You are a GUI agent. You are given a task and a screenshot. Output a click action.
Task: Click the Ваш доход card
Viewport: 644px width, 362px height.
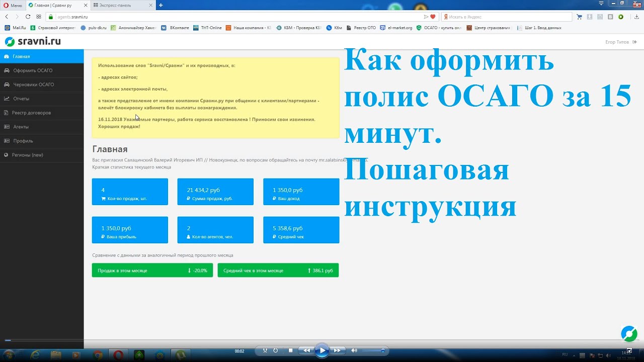[x=301, y=192]
